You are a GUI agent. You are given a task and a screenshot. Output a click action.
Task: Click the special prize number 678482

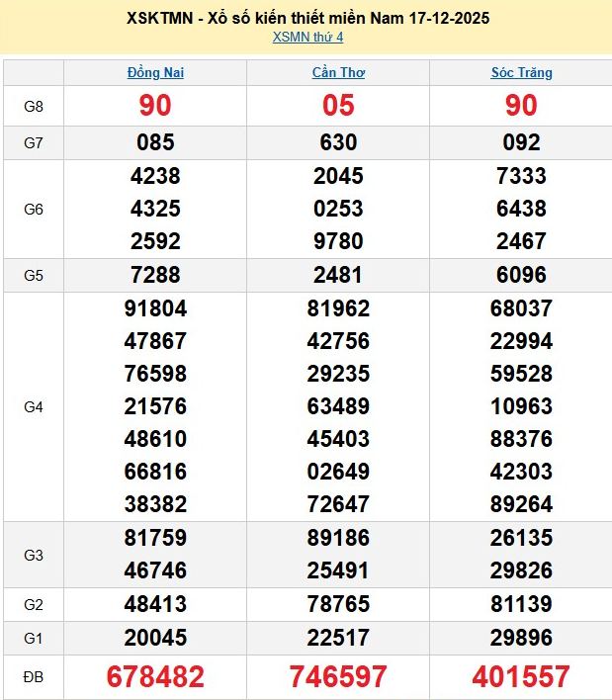pos(155,676)
